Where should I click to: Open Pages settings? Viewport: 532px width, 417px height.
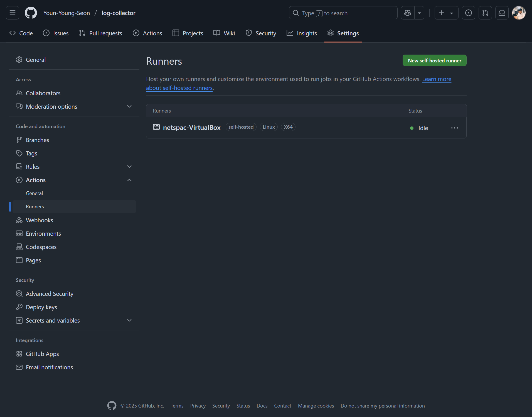tap(74, 260)
